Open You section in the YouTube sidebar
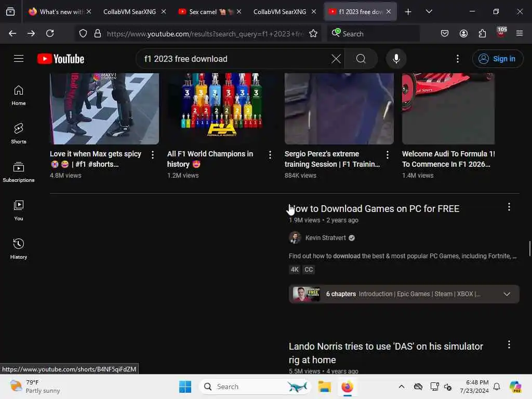 tap(19, 210)
